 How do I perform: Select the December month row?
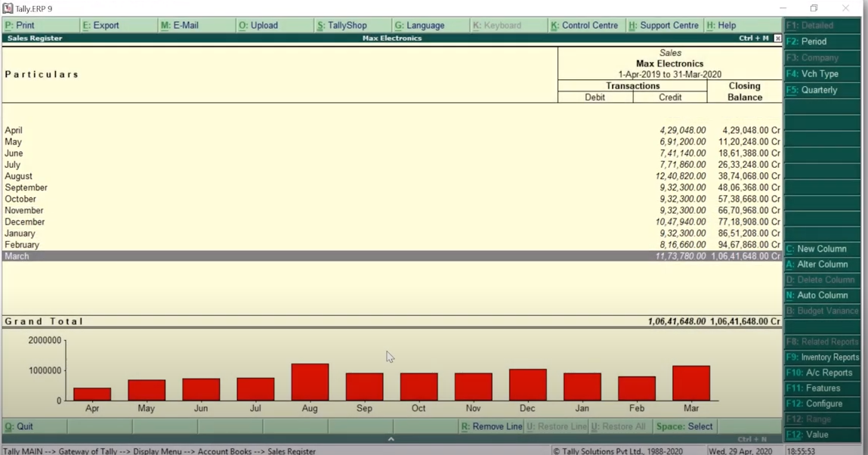point(25,222)
